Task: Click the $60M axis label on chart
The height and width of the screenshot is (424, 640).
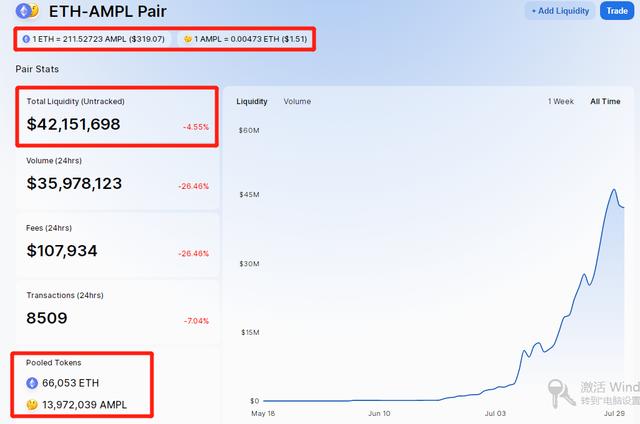Action: tap(249, 130)
